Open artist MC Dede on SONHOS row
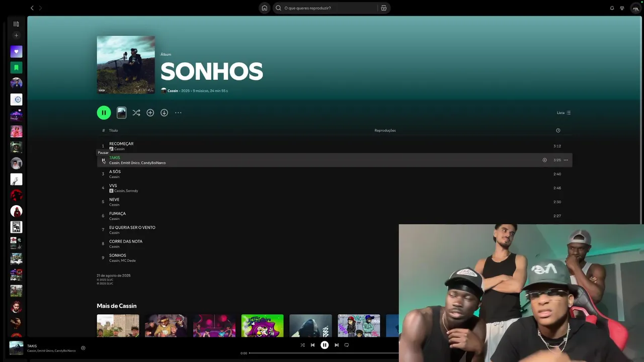Screen dimensions: 644x362 [x=128, y=260]
